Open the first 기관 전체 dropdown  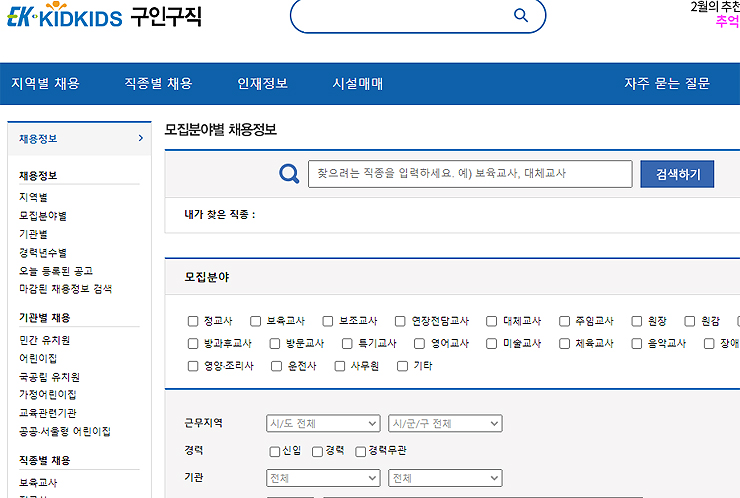(323, 478)
